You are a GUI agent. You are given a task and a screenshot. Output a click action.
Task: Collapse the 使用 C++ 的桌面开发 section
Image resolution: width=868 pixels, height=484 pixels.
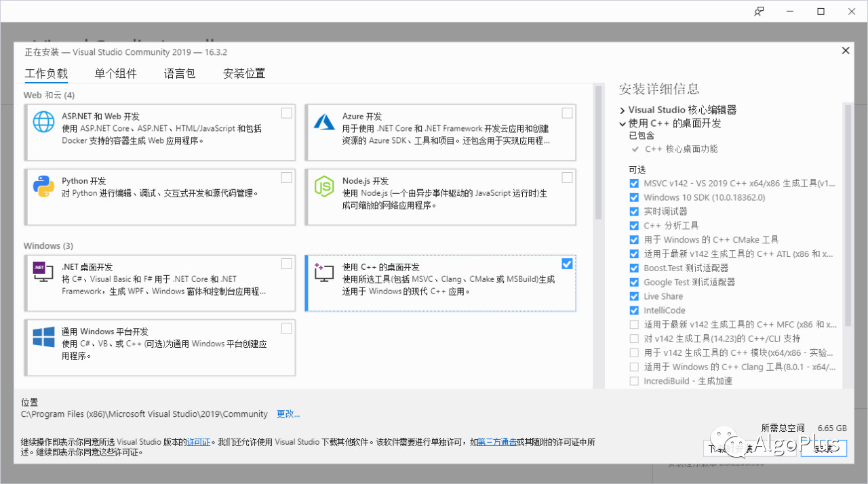click(622, 123)
